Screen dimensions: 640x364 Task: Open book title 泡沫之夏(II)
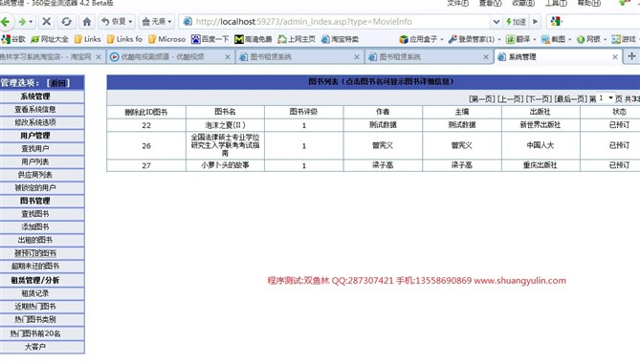(x=225, y=125)
